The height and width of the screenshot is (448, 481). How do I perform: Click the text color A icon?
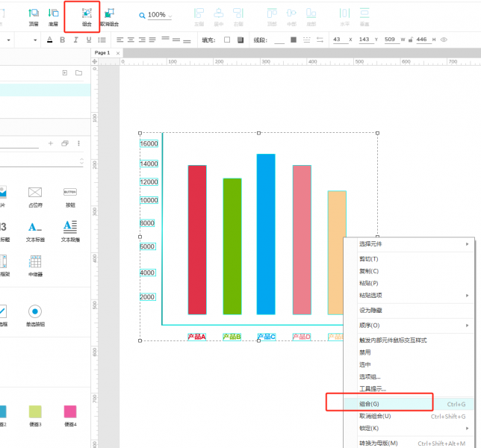(50, 40)
